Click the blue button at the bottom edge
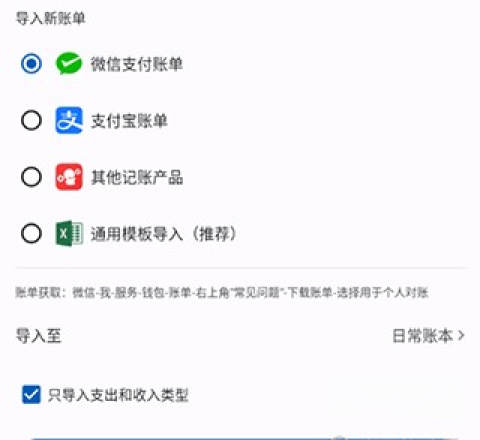This screenshot has width=480, height=440. (245, 438)
